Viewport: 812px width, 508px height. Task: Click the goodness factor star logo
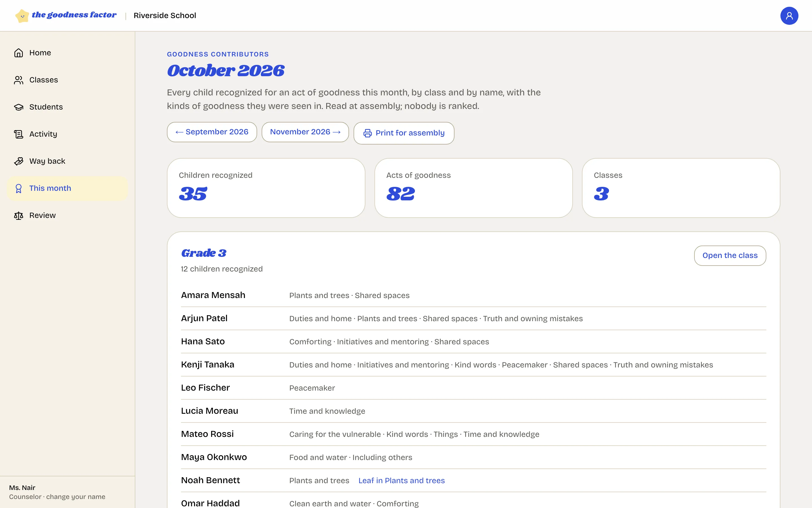pyautogui.click(x=22, y=16)
